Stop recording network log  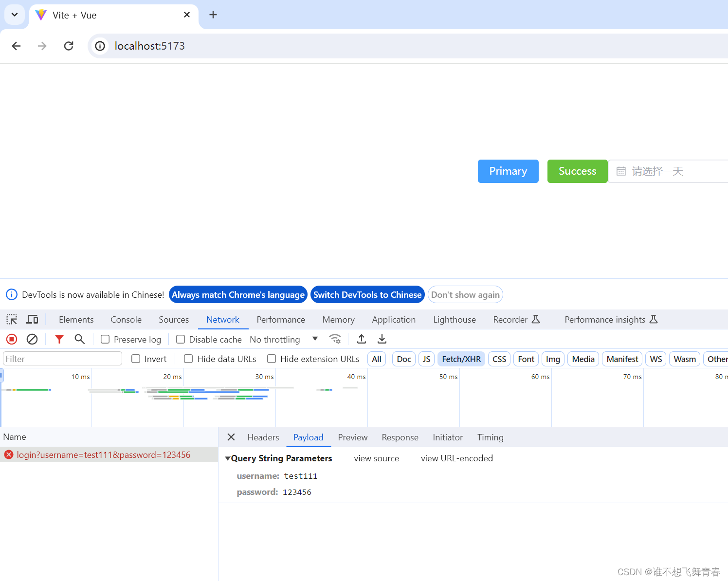click(x=12, y=339)
